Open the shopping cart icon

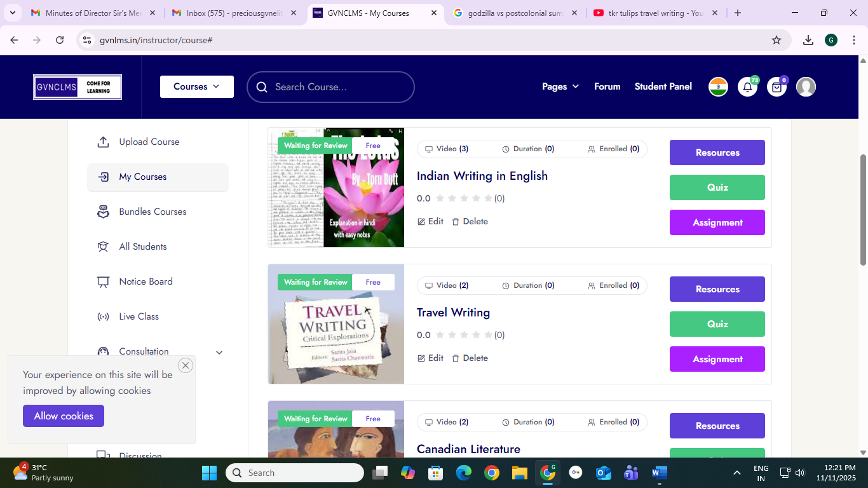tap(776, 87)
